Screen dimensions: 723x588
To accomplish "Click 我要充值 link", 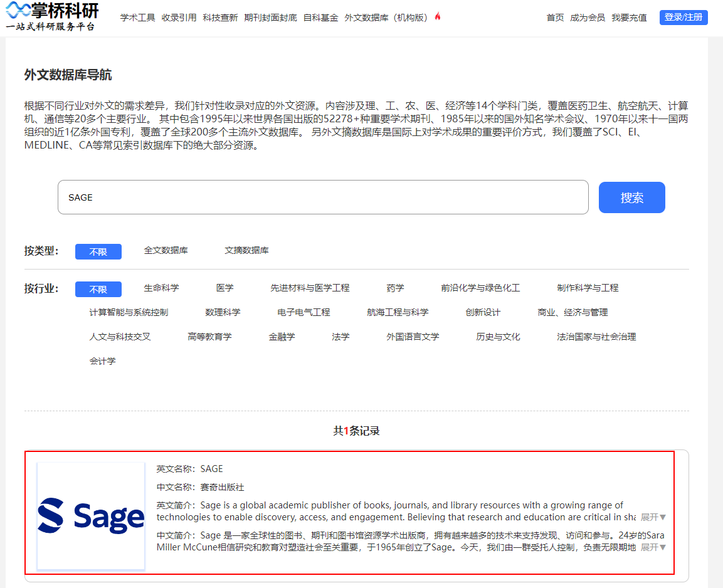I will point(629,18).
